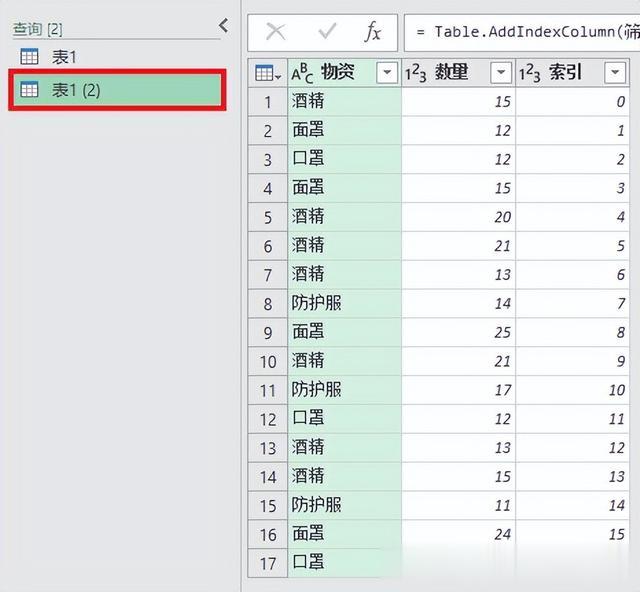The width and height of the screenshot is (640, 592).
Task: Open table menu icon at grid corner
Action: (268, 73)
